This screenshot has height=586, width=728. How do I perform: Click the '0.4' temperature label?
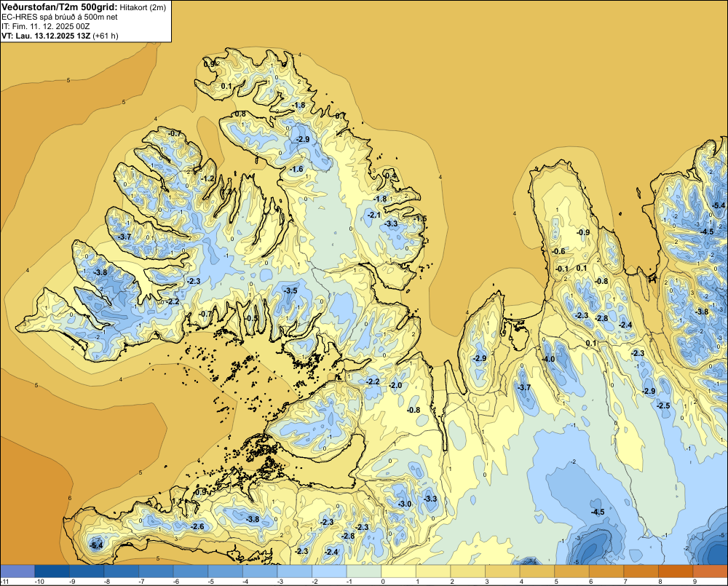pos(391,175)
